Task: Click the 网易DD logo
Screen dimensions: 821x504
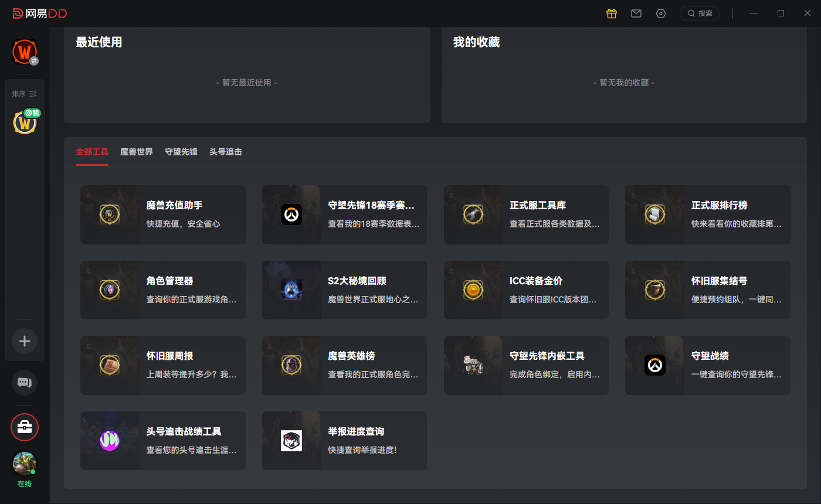Action: (40, 13)
